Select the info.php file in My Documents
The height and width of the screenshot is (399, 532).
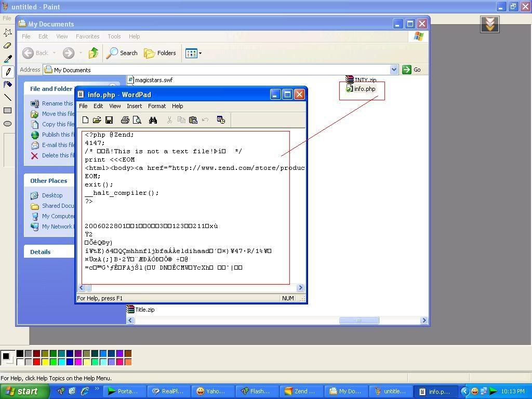[361, 89]
